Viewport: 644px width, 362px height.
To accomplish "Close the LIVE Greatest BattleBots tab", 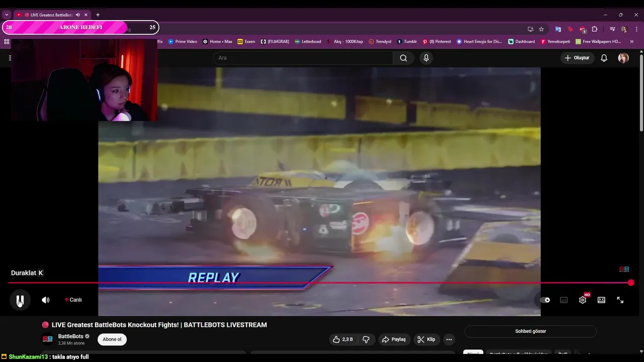I will [86, 15].
